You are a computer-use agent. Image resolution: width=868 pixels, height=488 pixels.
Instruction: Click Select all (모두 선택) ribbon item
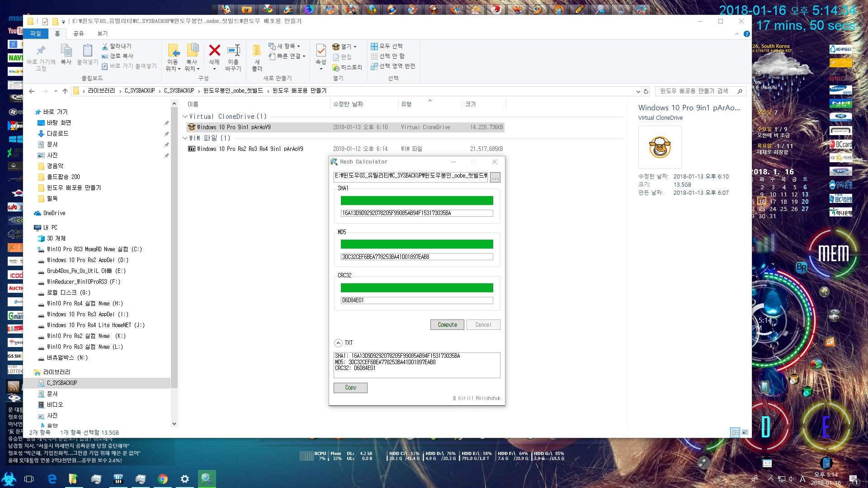pos(387,46)
